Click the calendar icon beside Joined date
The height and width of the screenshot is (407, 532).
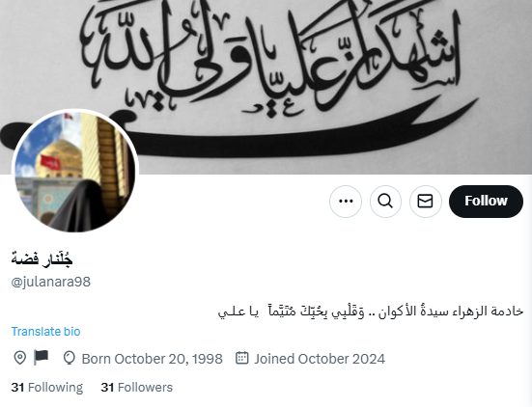tap(241, 358)
